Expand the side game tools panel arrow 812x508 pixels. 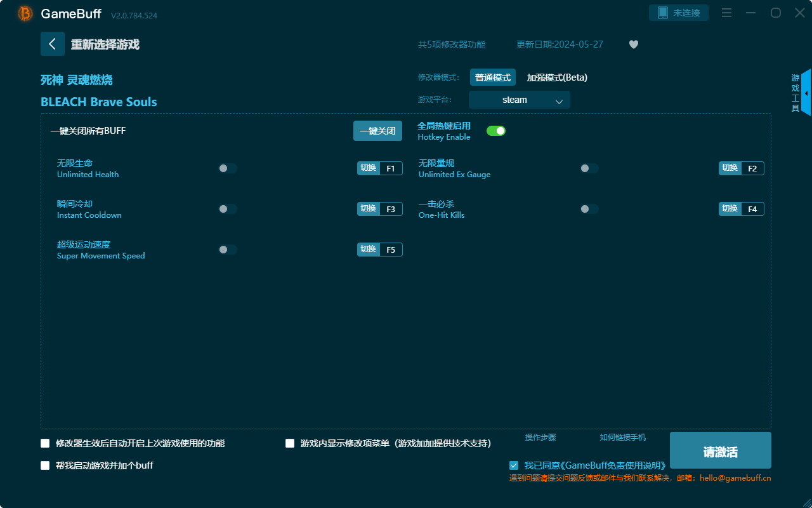[806, 93]
